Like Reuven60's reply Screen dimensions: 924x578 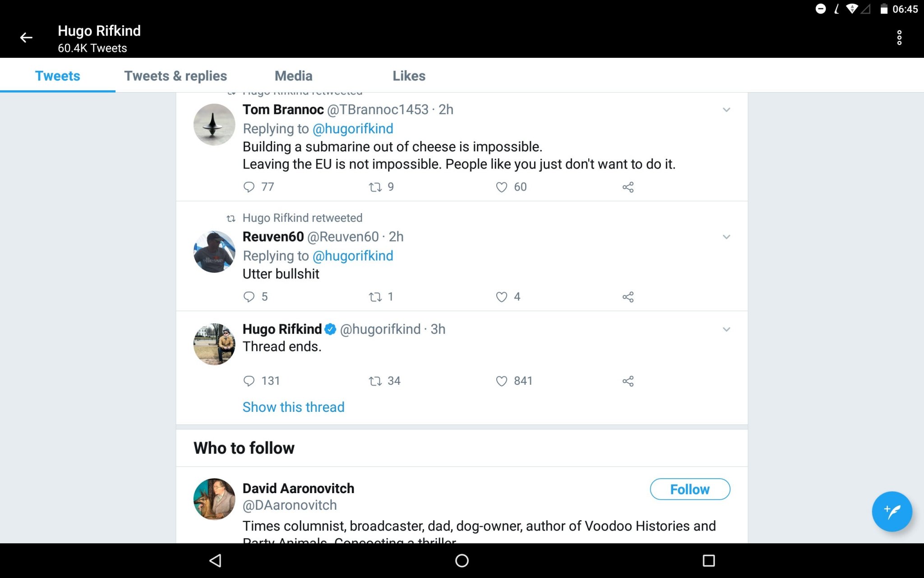tap(501, 297)
